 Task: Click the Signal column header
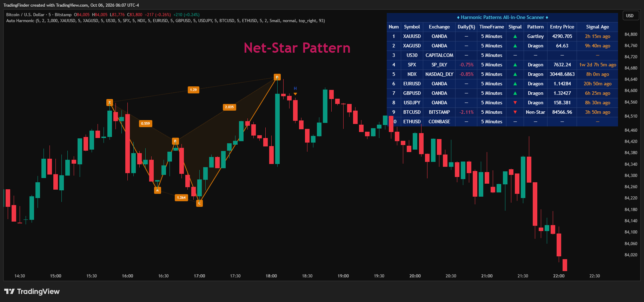[x=515, y=27]
